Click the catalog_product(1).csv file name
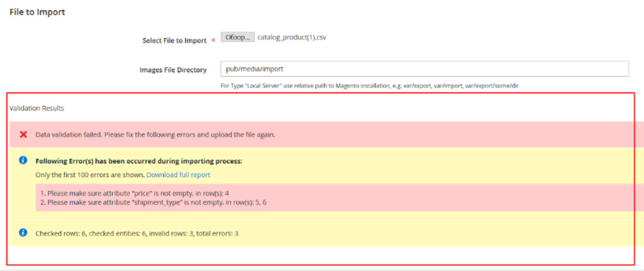Viewport: 644px width, 271px height. pyautogui.click(x=292, y=37)
